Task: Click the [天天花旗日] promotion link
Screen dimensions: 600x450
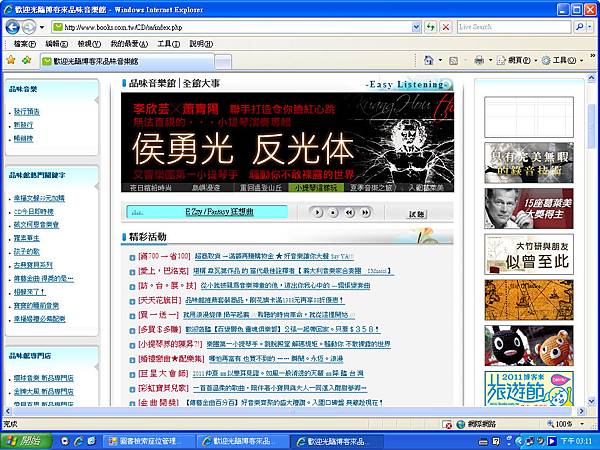Action: point(160,300)
